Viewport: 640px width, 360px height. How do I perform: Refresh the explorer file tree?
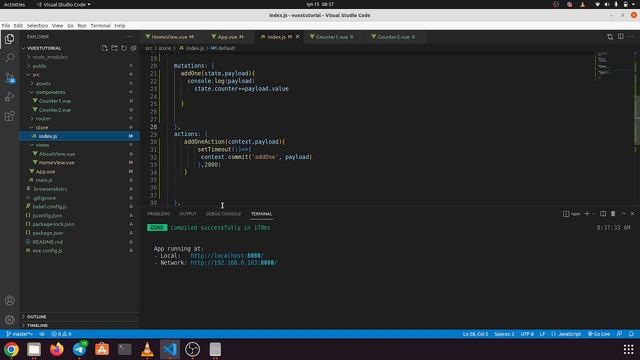(124, 48)
